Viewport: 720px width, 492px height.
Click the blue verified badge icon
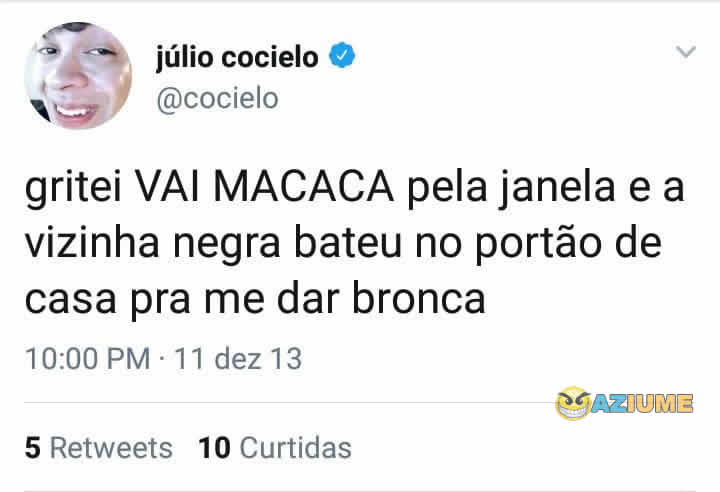tap(342, 55)
